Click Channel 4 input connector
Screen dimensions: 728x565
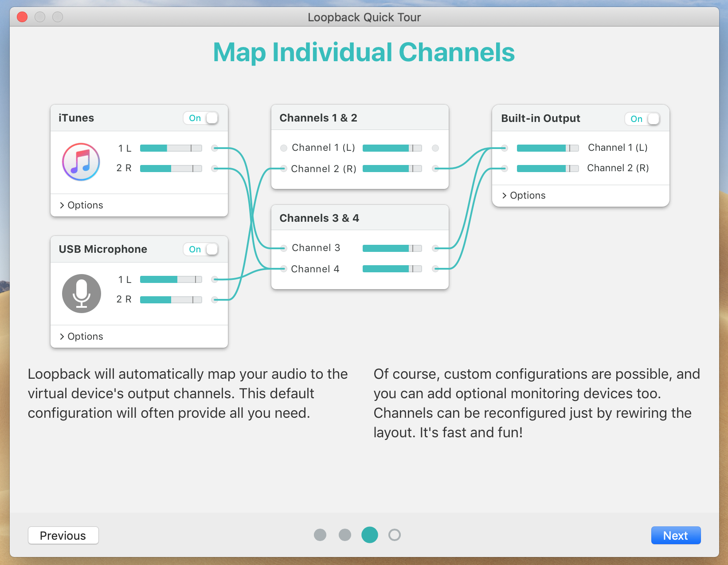(284, 269)
